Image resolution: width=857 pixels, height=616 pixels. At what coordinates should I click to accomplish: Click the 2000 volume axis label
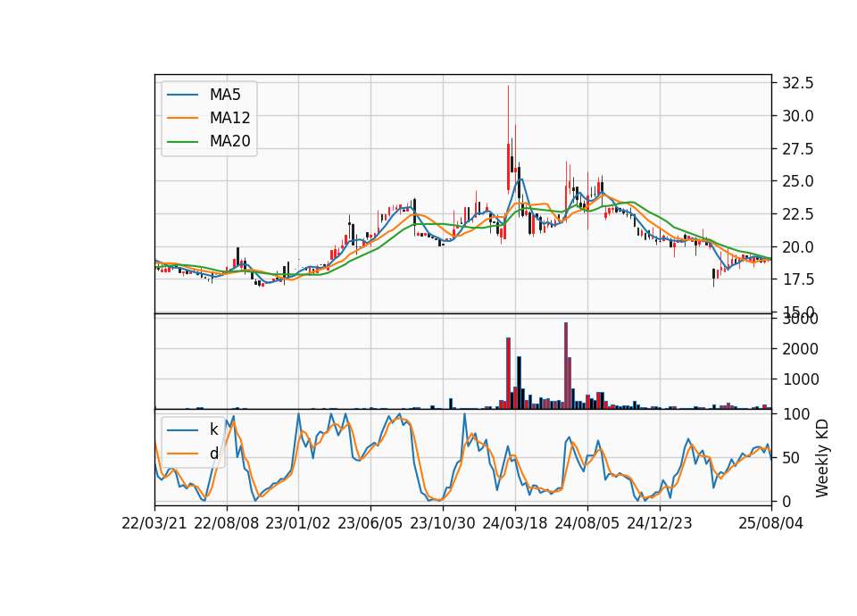point(800,349)
